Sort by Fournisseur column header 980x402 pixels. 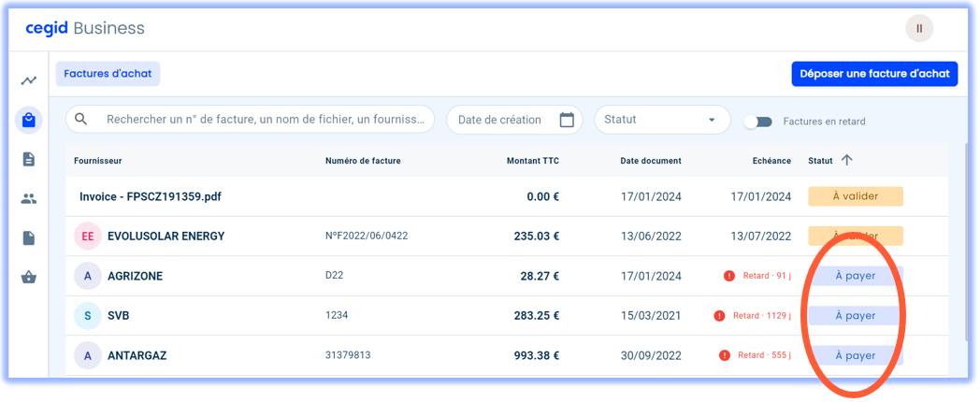click(x=97, y=161)
